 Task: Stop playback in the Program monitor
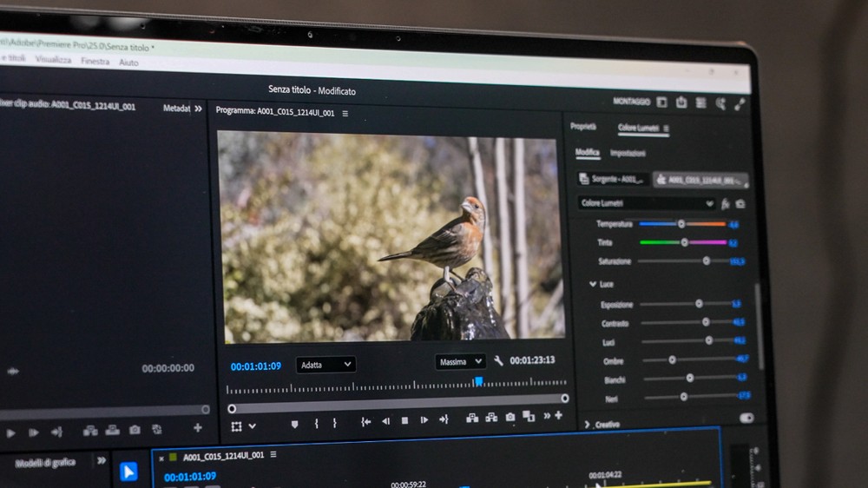point(404,421)
